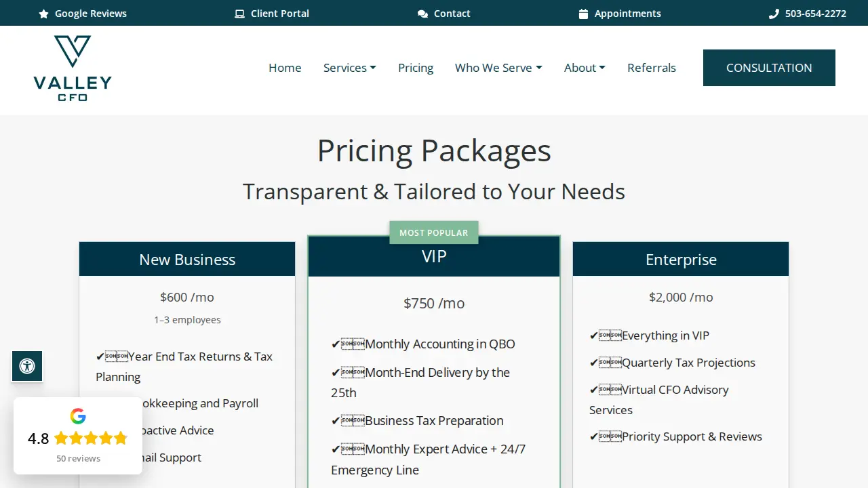Click the five-star rating in reviews widget
This screenshot has height=488, width=868.
(x=91, y=439)
